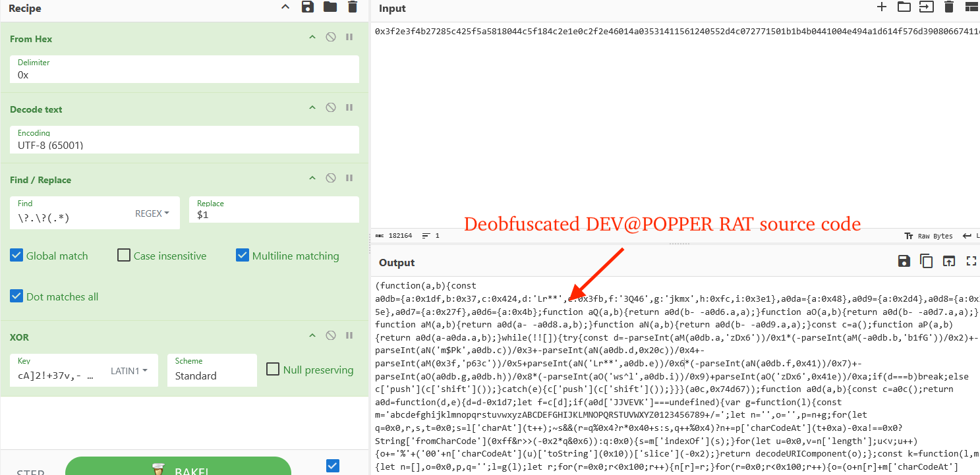Enable the Case insensitive checkbox
980x475 pixels.
click(x=123, y=255)
